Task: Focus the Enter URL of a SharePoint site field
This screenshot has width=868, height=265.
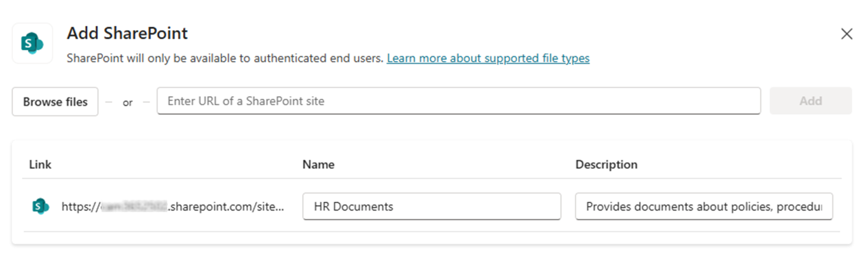Action: 459,101
